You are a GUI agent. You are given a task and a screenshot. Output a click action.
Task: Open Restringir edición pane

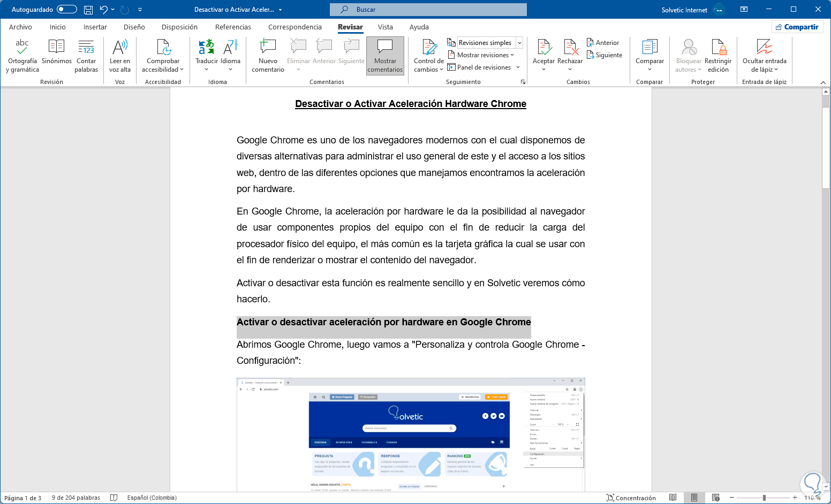[x=718, y=56]
